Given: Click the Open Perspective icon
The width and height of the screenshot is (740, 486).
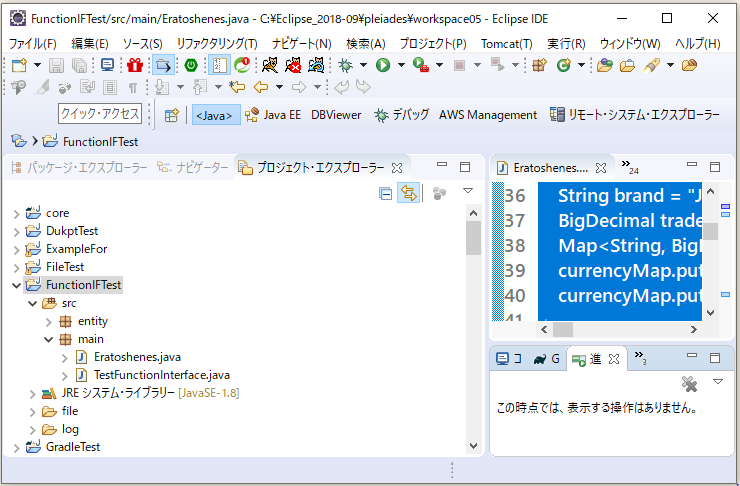Looking at the screenshot, I should pyautogui.click(x=171, y=115).
